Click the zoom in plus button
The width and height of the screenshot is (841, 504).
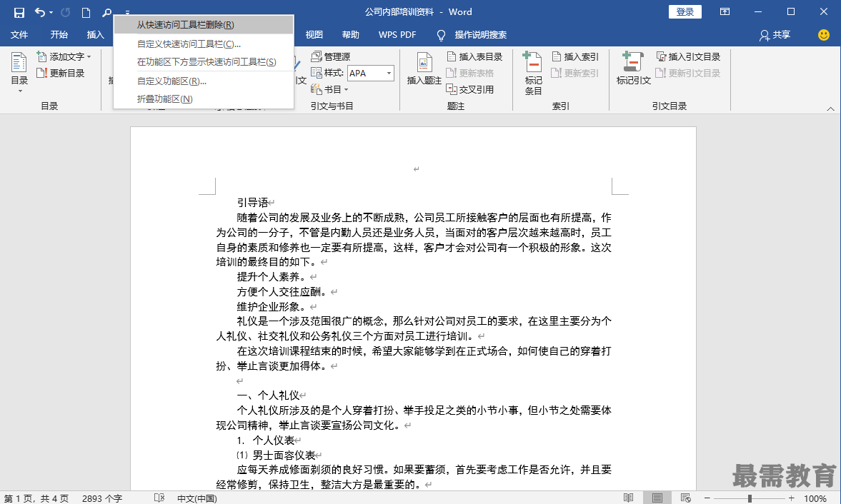point(791,498)
